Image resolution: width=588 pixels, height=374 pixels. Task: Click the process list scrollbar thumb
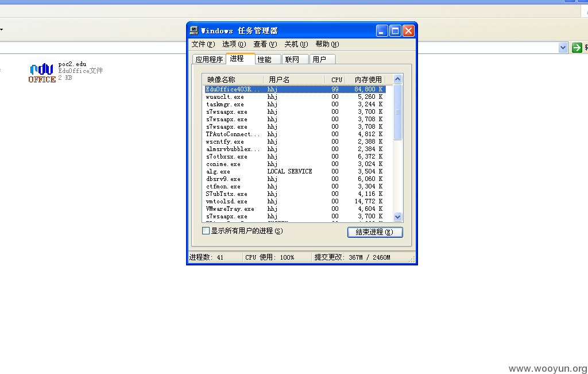397,112
